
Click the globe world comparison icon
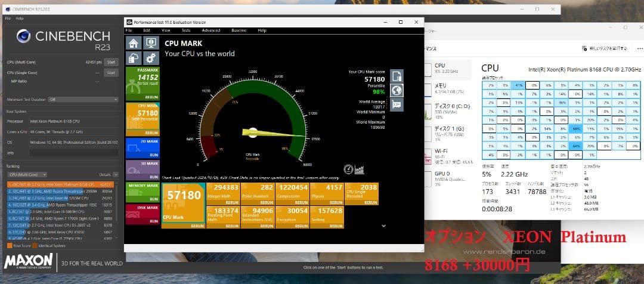point(397,90)
